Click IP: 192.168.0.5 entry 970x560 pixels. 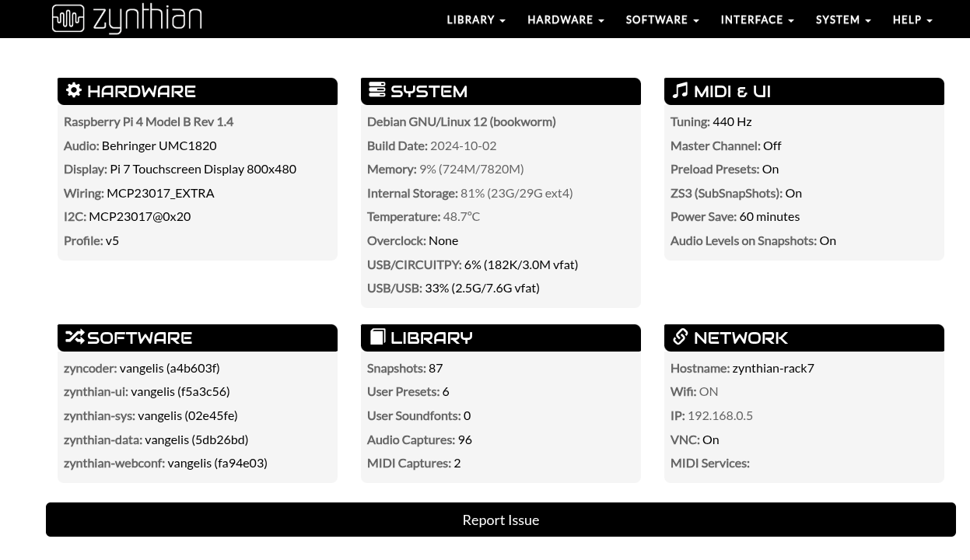[x=712, y=415]
